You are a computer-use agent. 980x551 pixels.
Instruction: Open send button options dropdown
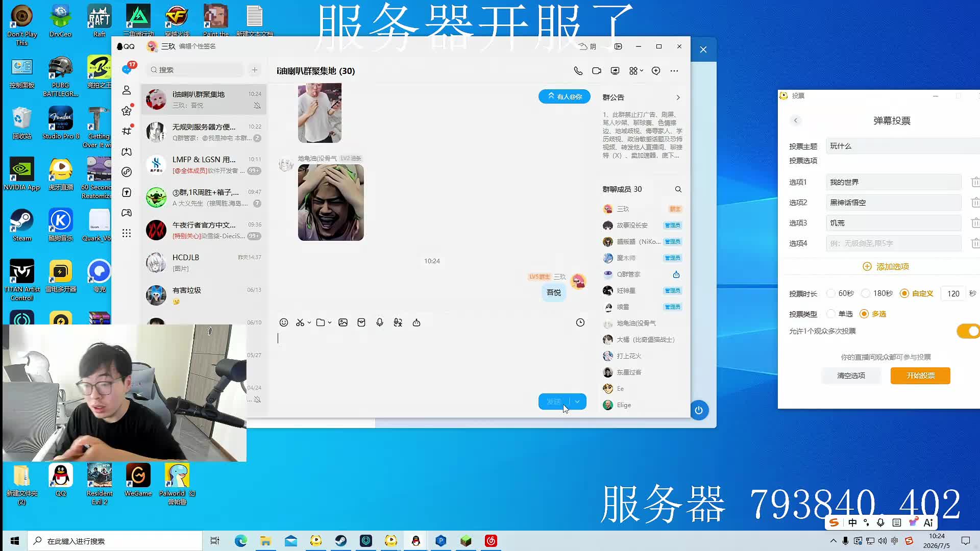(x=577, y=402)
